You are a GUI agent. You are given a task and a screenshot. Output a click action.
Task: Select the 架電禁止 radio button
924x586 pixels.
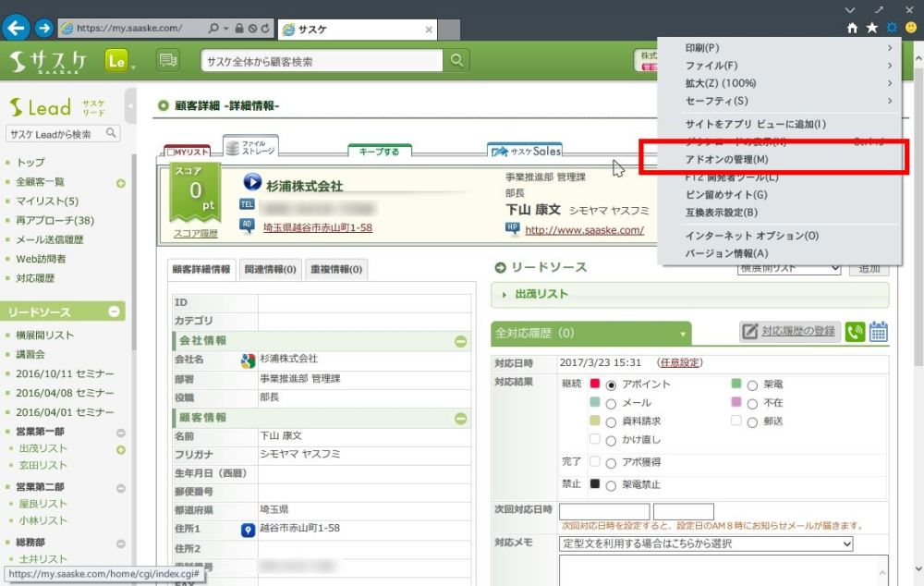[x=611, y=484]
